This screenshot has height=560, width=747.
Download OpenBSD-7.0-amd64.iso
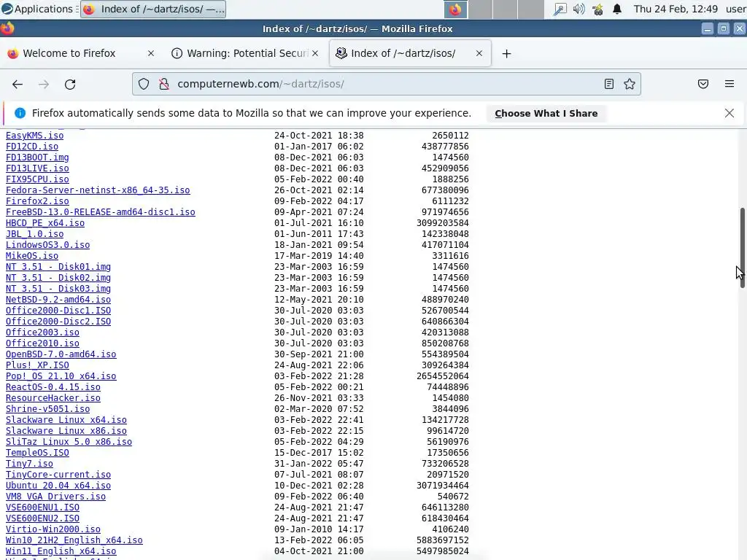tap(61, 355)
